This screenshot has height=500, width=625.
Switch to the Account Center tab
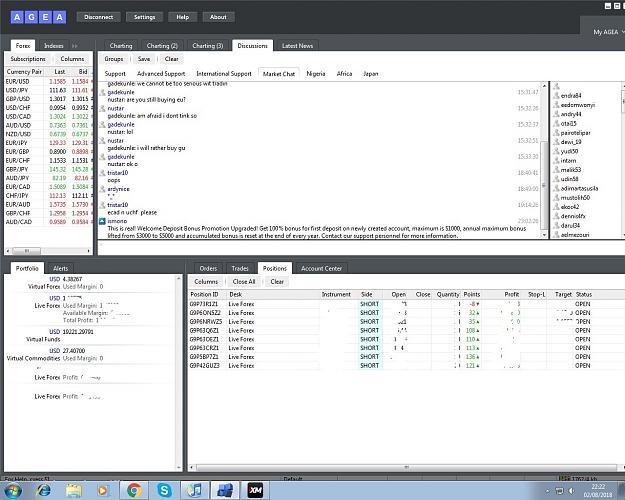(321, 268)
